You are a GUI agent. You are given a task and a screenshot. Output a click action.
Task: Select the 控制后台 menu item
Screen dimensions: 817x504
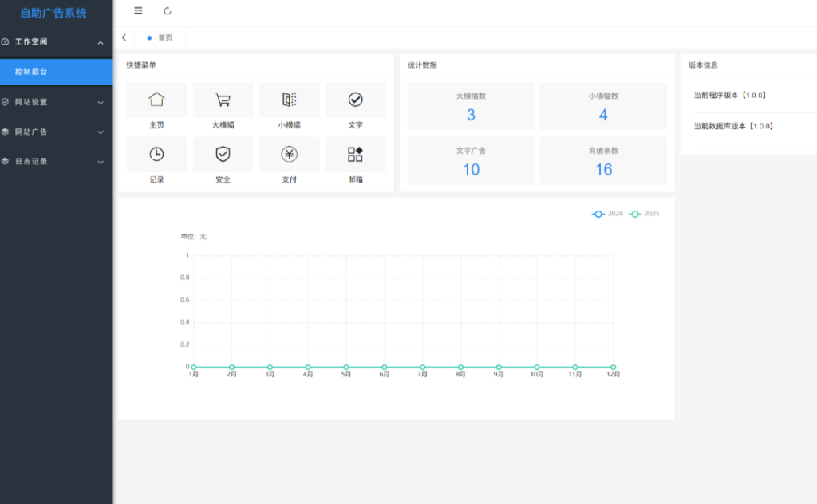(x=57, y=71)
